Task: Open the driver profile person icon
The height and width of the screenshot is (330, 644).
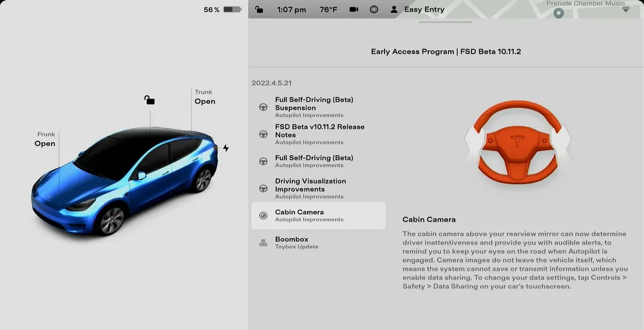Action: point(394,9)
